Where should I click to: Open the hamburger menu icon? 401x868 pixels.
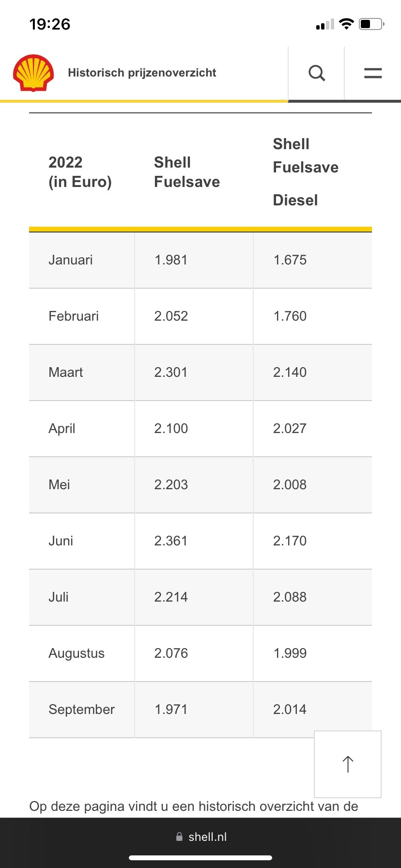click(x=373, y=73)
